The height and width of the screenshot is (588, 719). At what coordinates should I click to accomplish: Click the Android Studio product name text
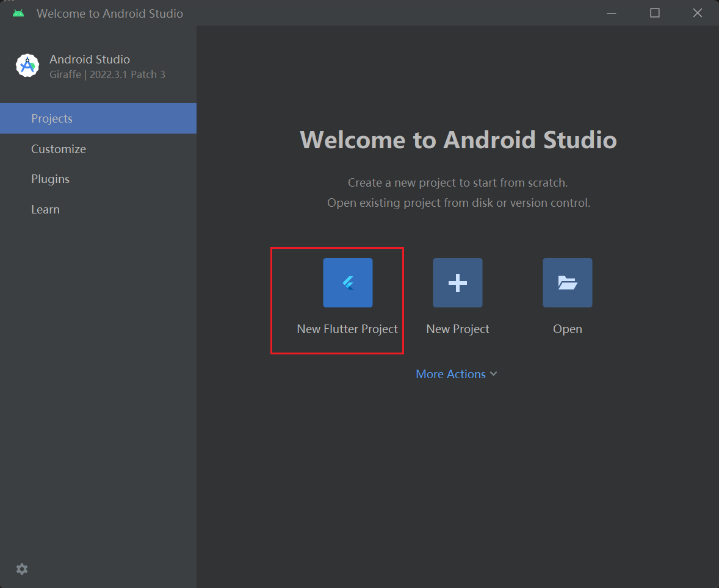point(90,59)
